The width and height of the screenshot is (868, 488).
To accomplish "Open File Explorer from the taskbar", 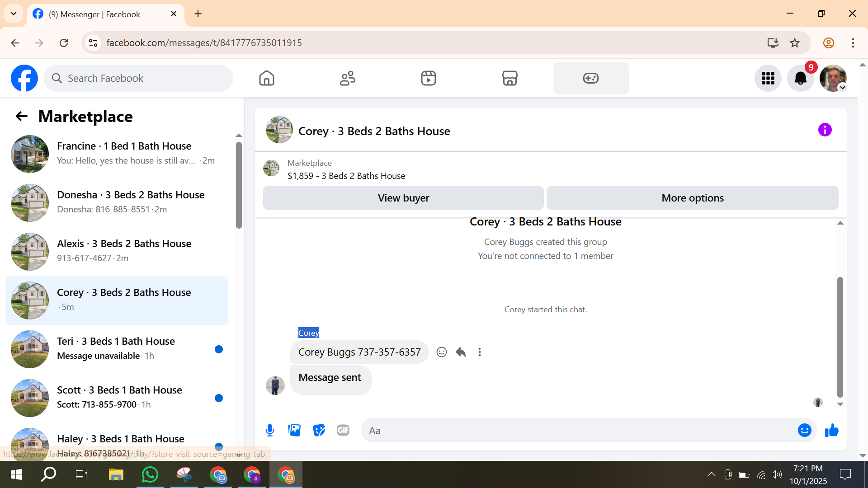I will [x=116, y=474].
